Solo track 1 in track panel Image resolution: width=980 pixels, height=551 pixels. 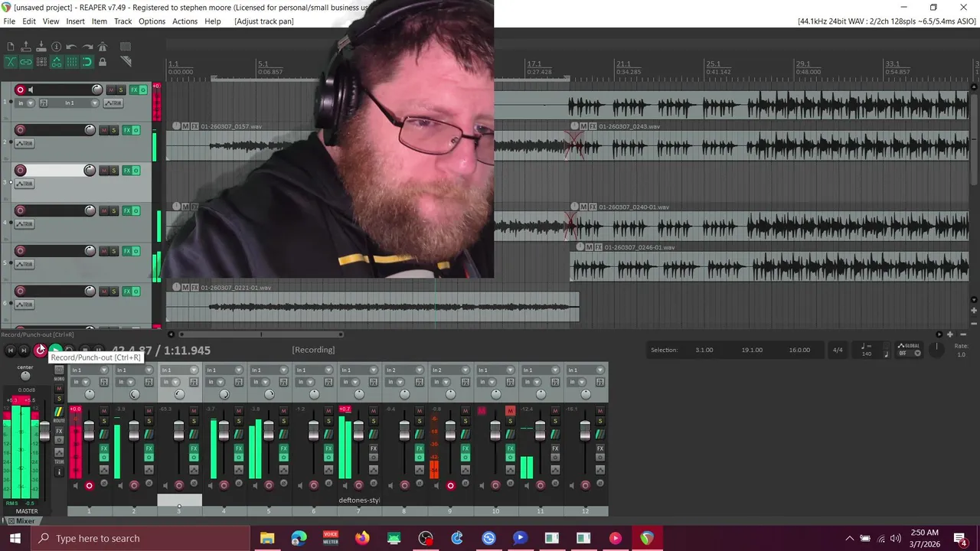(x=121, y=90)
